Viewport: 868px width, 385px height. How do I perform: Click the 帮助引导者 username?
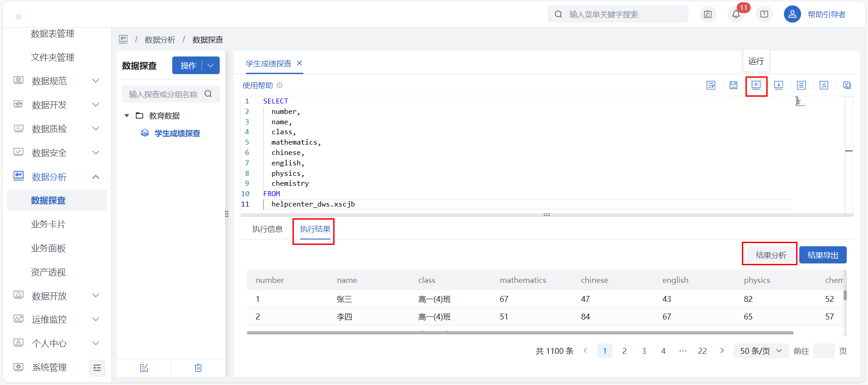click(826, 14)
